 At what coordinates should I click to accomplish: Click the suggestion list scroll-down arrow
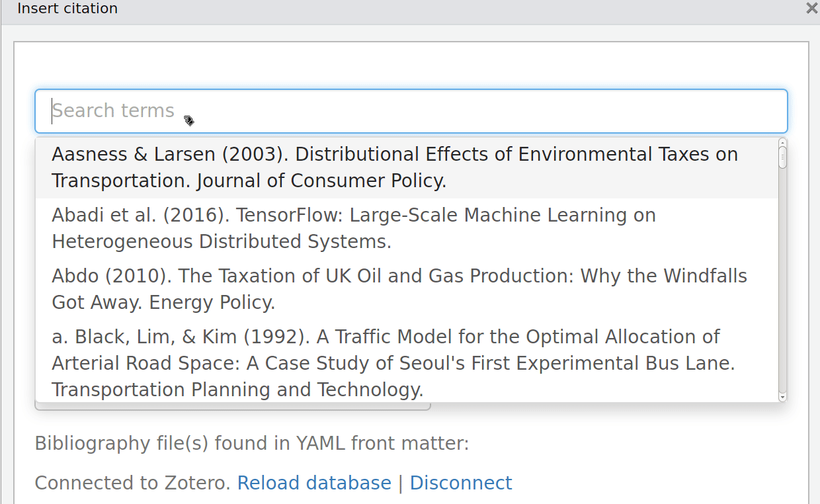coord(782,397)
